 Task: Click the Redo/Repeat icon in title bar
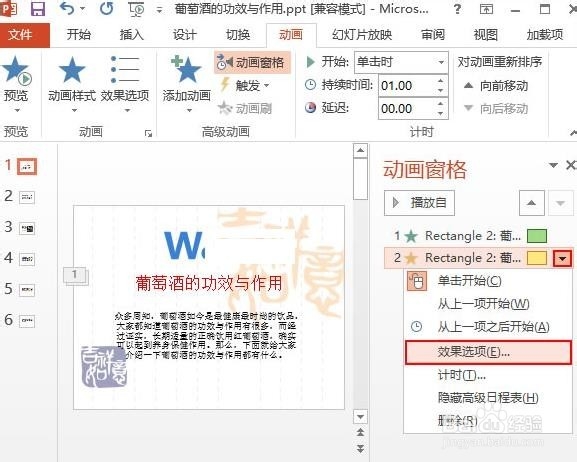pos(106,8)
